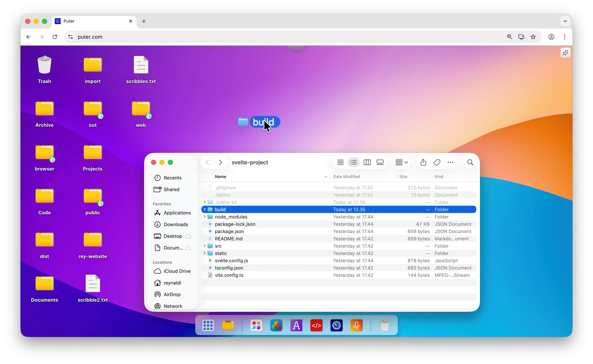The height and width of the screenshot is (364, 593).
Task: Sort files by the Date Modified header
Action: pos(346,177)
